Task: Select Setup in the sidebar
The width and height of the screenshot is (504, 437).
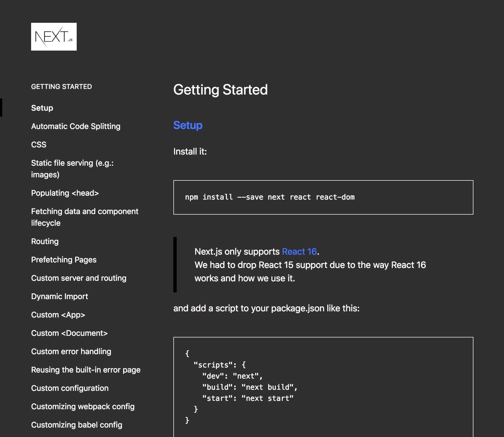Action: [42, 108]
